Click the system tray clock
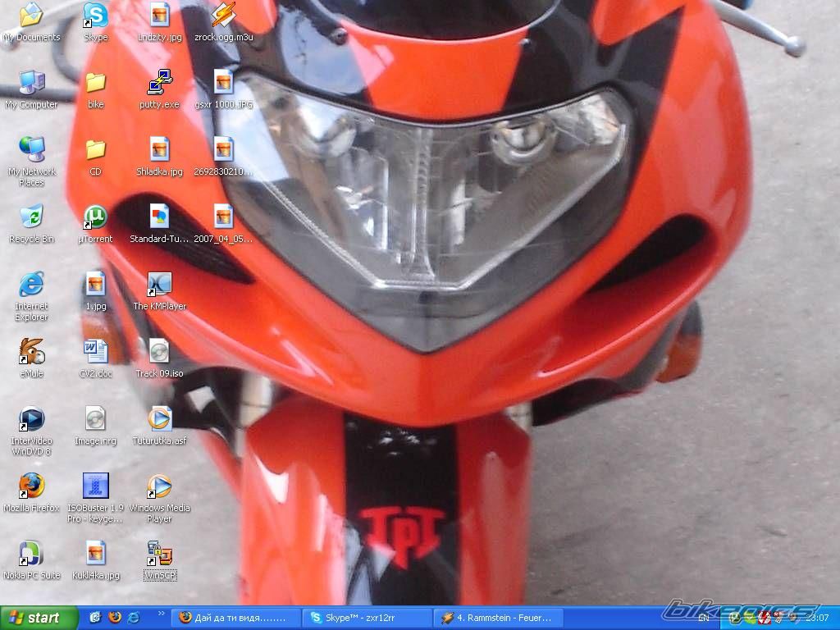 pos(816,618)
